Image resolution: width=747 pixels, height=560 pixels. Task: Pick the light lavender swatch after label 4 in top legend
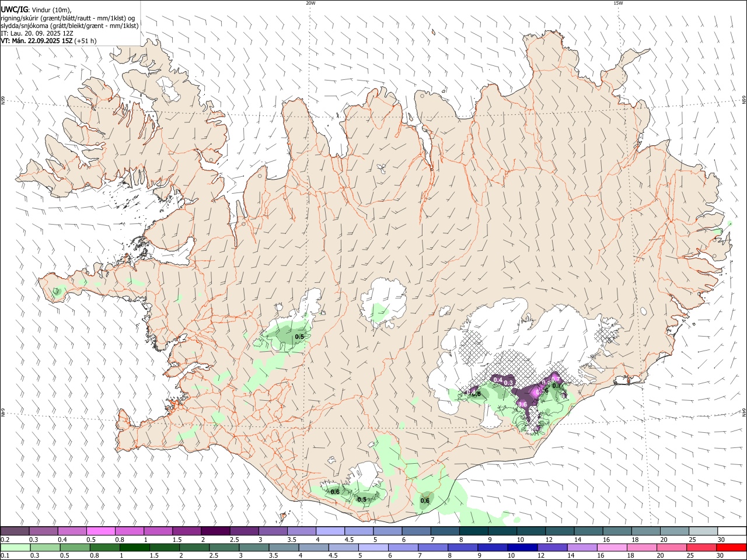330,531
